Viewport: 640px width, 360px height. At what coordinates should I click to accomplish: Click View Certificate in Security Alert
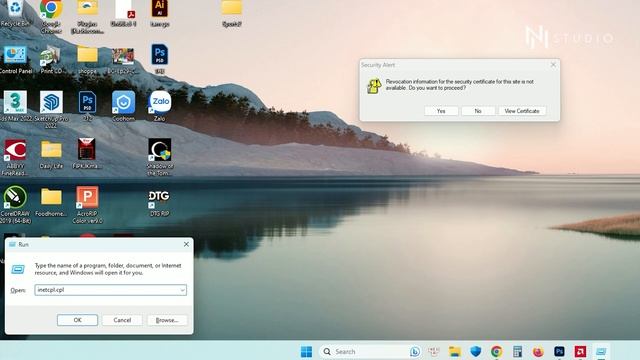522,111
